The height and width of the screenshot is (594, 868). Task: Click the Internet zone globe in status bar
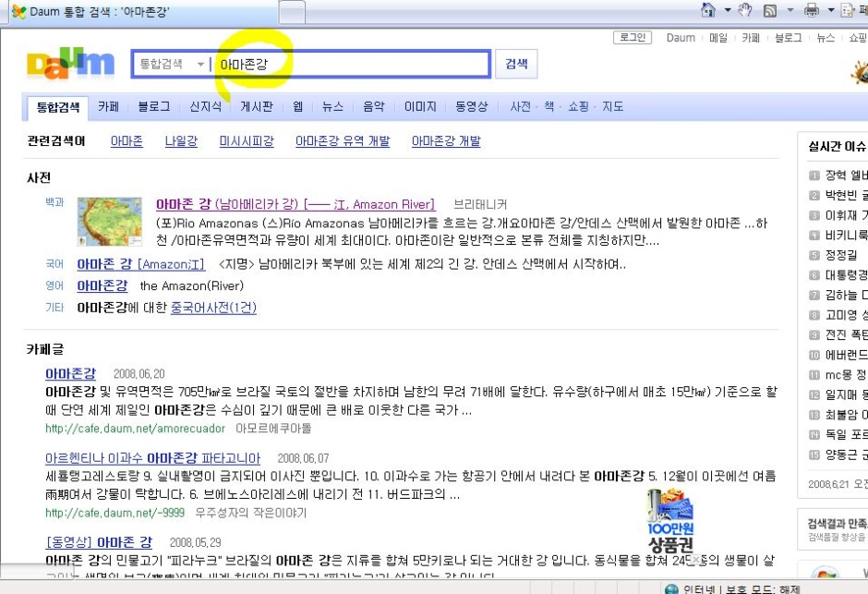click(671, 589)
